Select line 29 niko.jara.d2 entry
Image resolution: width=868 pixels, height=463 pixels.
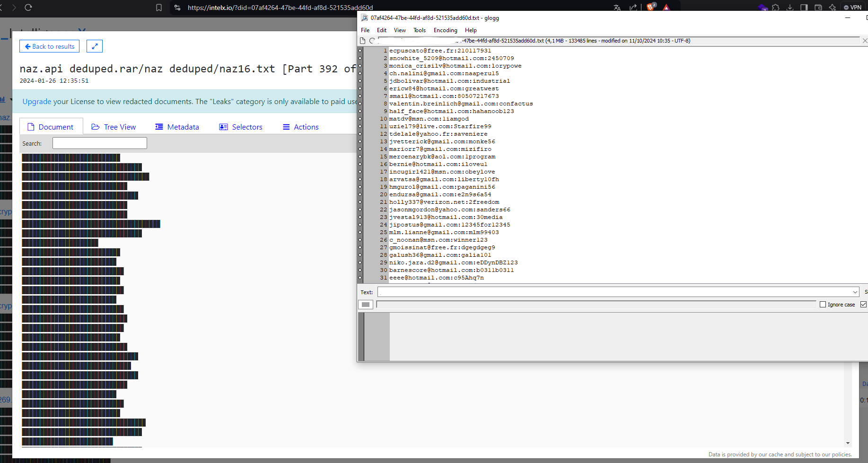[x=454, y=262]
